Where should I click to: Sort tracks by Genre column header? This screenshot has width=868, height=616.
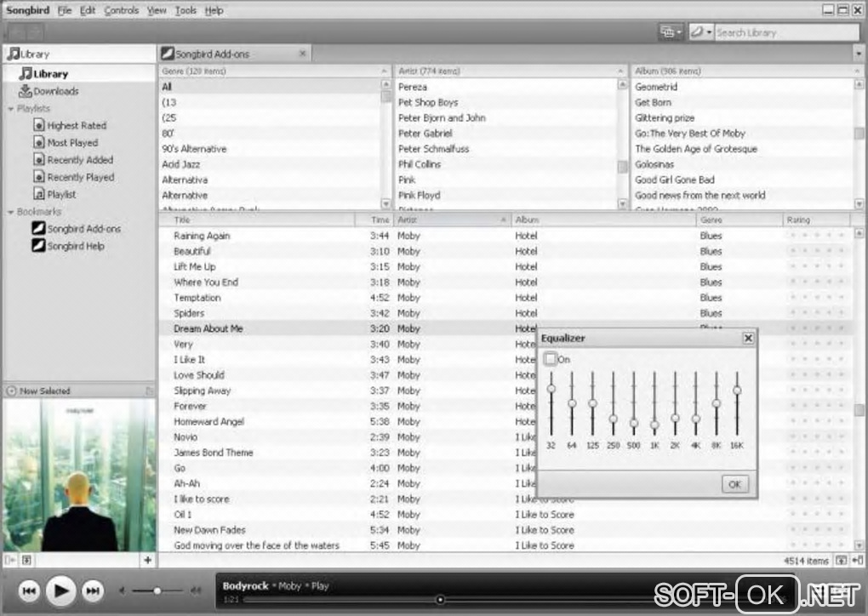tap(740, 220)
